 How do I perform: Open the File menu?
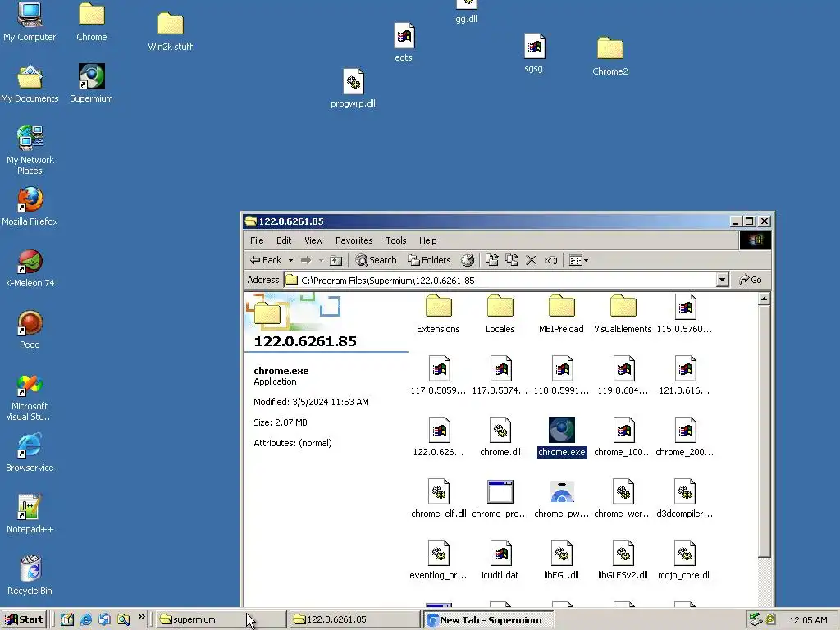257,240
